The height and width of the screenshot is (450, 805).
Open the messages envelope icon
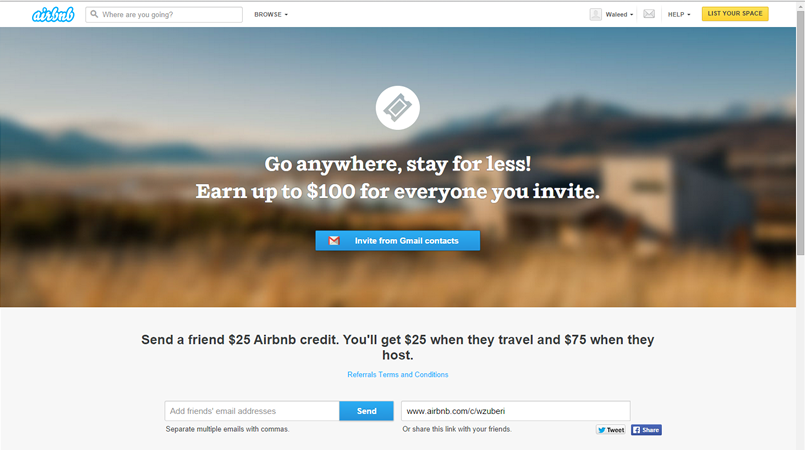click(x=649, y=14)
